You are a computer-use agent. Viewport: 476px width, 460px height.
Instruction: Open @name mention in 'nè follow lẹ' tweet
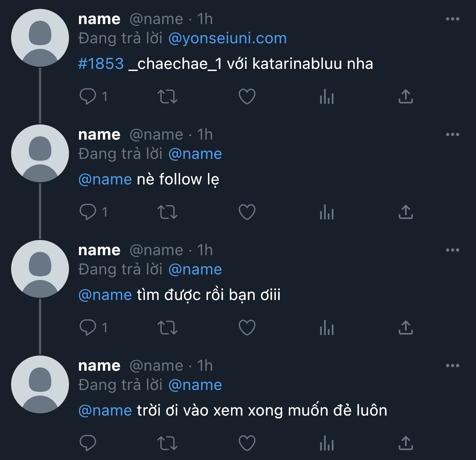tap(105, 180)
